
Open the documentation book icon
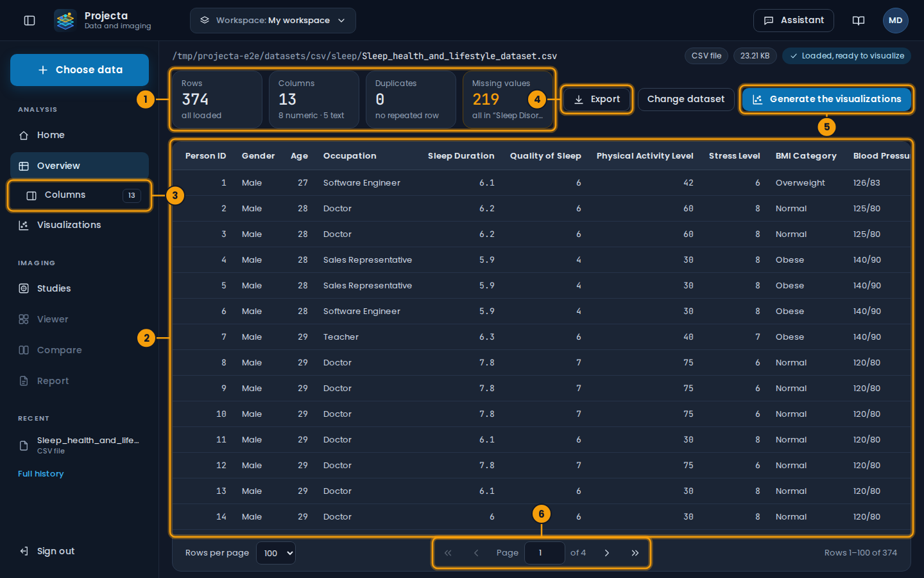tap(859, 21)
